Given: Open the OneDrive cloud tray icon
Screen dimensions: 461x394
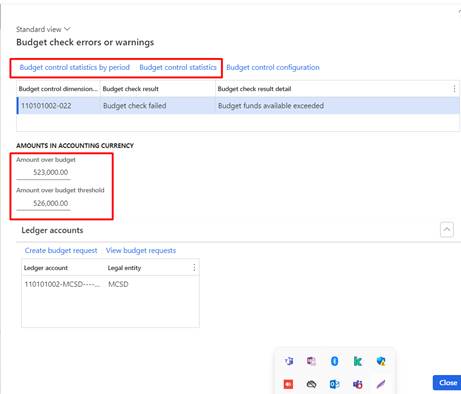Looking at the screenshot, I should point(311,384).
